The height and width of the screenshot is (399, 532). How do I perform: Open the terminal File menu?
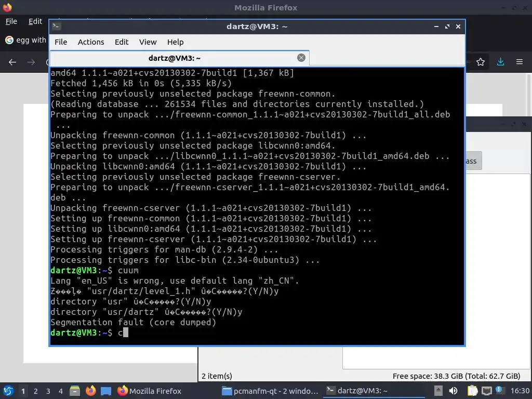[x=61, y=42]
